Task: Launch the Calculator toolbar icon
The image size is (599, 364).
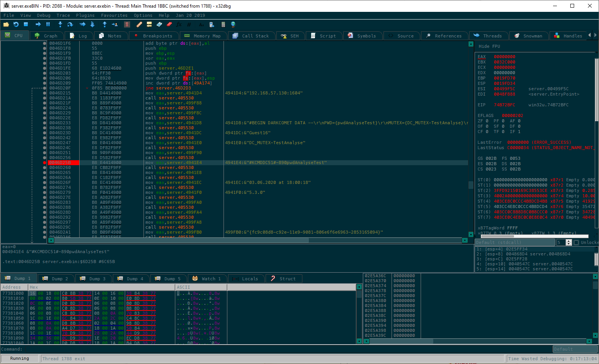Action: tap(222, 24)
